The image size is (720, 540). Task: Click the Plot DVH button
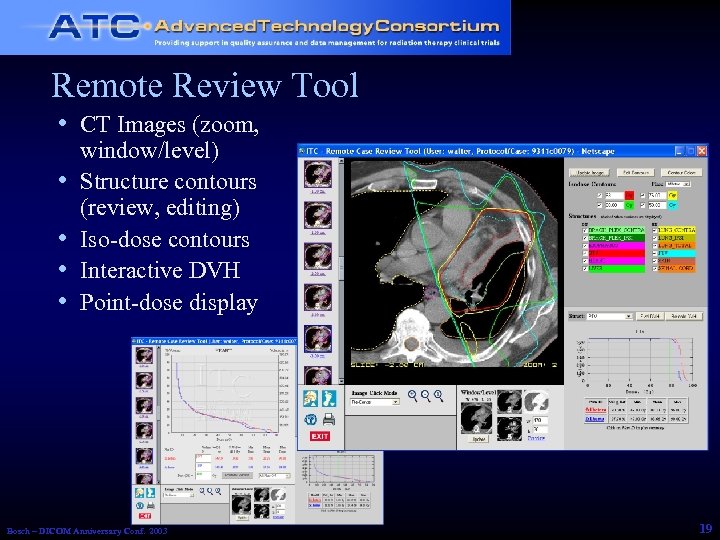[649, 316]
